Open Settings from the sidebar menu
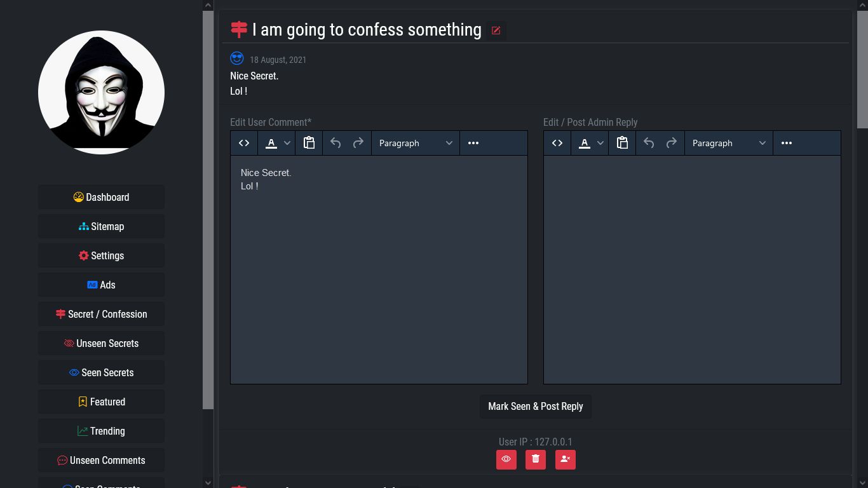Screen dimensions: 868x488 tap(101, 255)
